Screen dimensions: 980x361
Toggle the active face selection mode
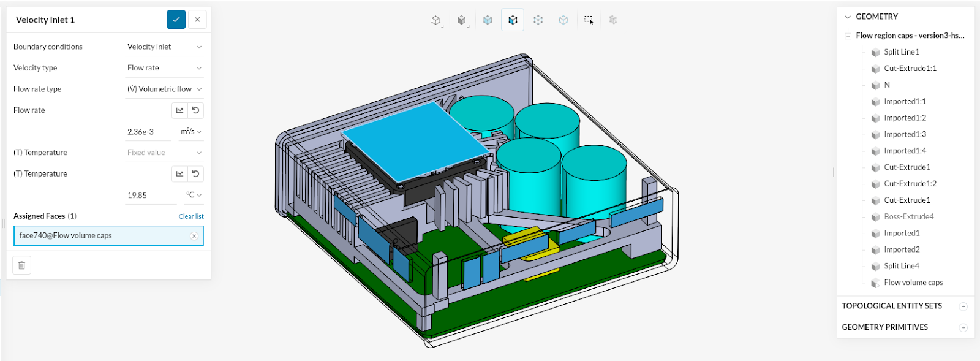[513, 20]
